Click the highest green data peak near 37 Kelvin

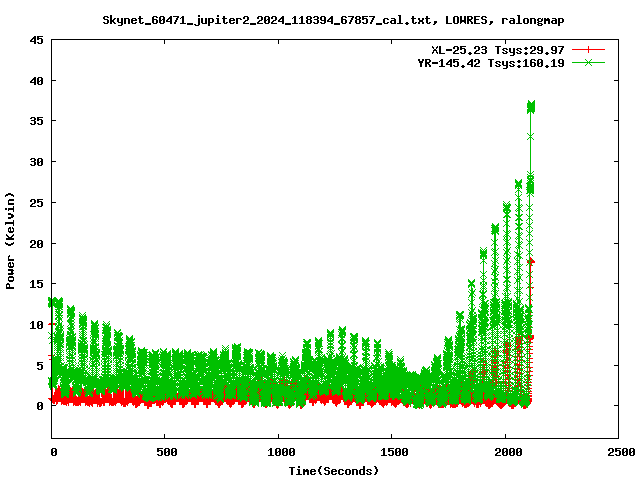click(531, 107)
